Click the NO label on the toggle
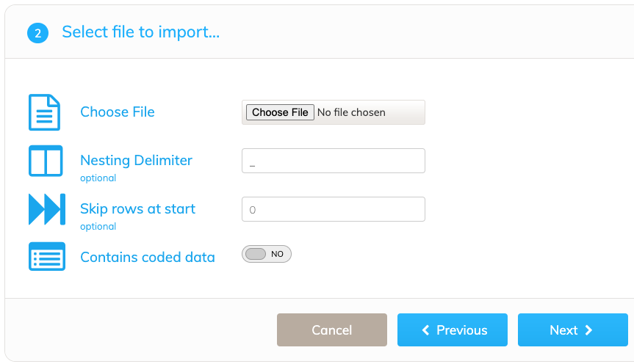The height and width of the screenshot is (364, 634). [277, 254]
